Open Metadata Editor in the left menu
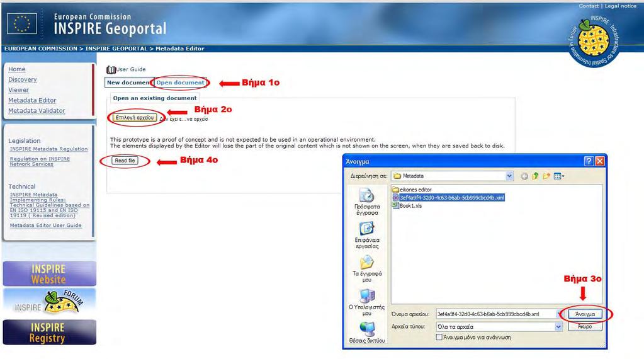Screen dimensions: 644x359 click(x=32, y=100)
